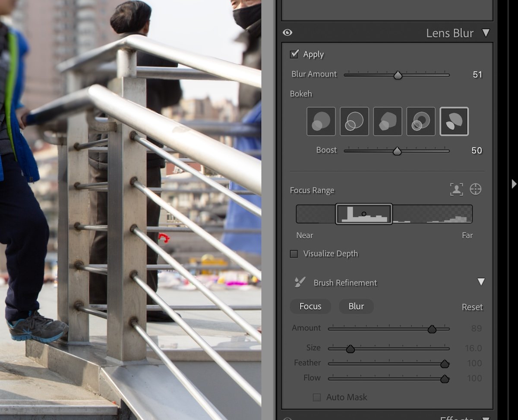
Task: Switch to the Focus brush mode
Action: (x=310, y=306)
